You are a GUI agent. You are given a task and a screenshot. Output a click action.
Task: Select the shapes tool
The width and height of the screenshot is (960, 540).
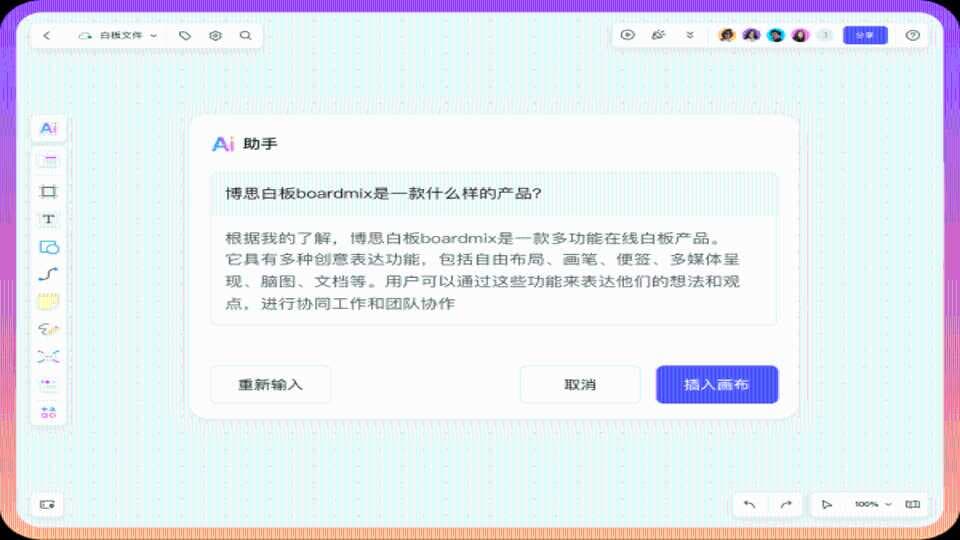tap(48, 247)
